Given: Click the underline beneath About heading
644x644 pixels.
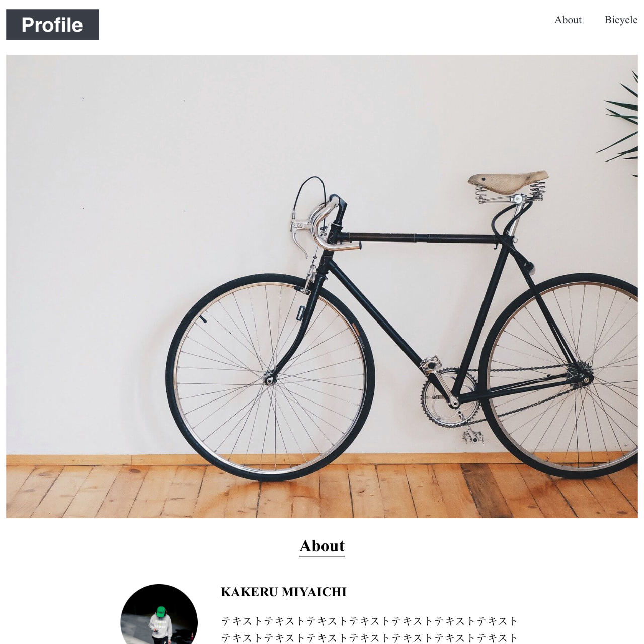Looking at the screenshot, I should point(322,555).
